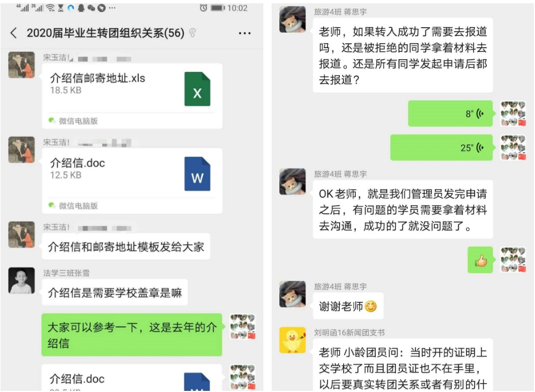
Task: Open the three-dot chat options menu
Action: (x=245, y=33)
